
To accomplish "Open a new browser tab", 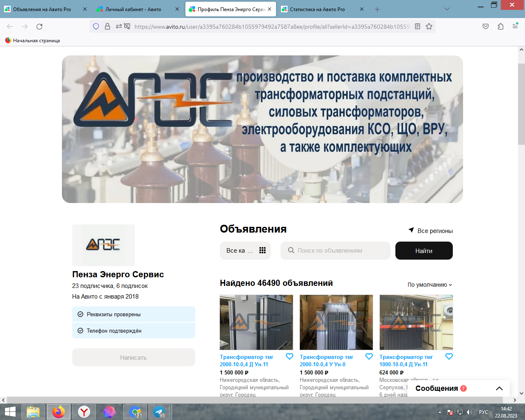I will coord(377,9).
